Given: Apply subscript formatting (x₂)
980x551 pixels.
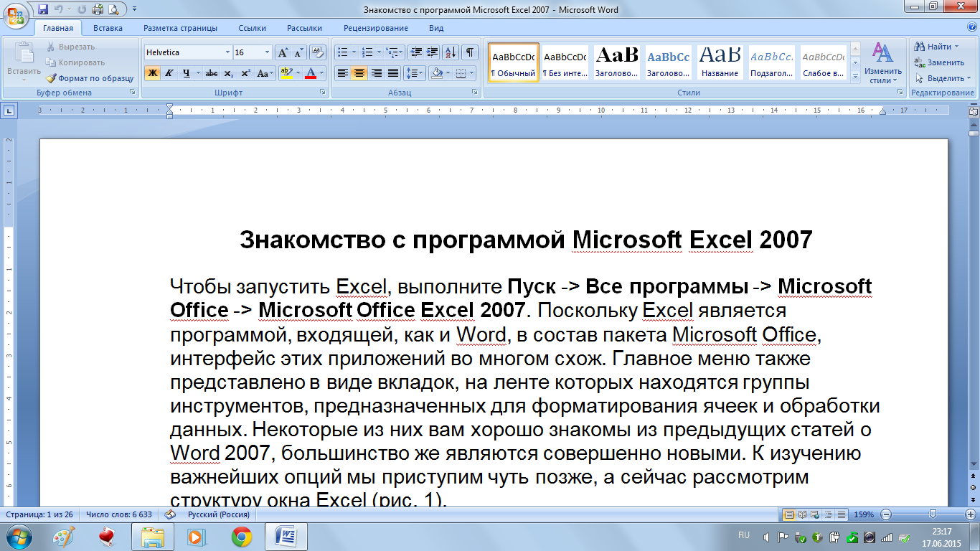Looking at the screenshot, I should (228, 73).
